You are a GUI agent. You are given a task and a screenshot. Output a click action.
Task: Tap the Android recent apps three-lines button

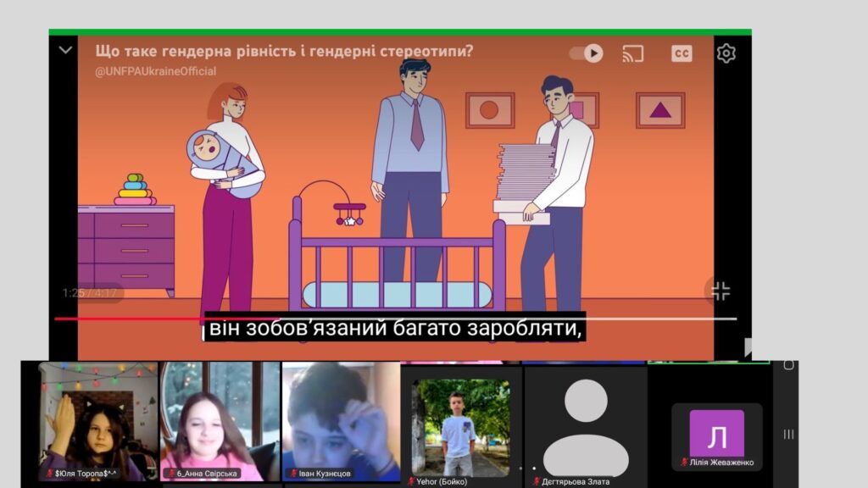click(x=788, y=435)
